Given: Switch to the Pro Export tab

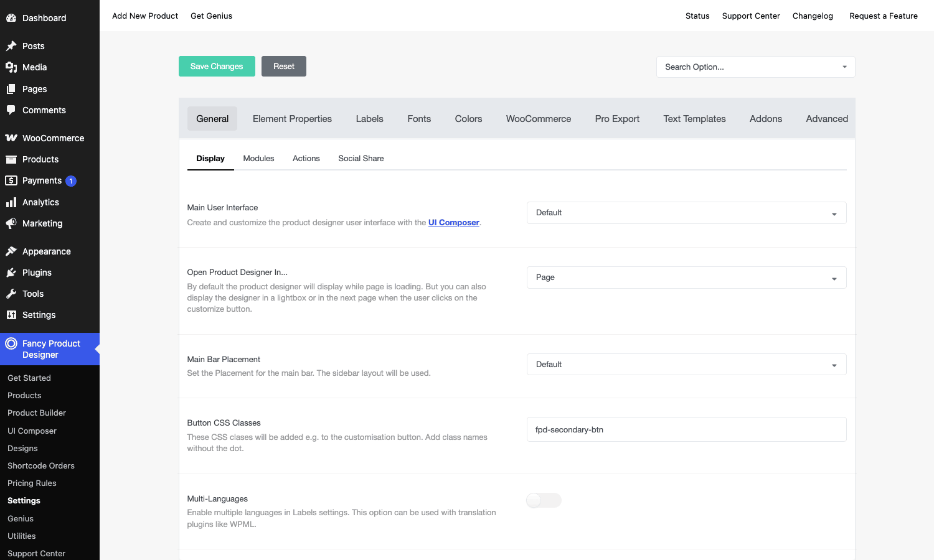Looking at the screenshot, I should coord(617,119).
